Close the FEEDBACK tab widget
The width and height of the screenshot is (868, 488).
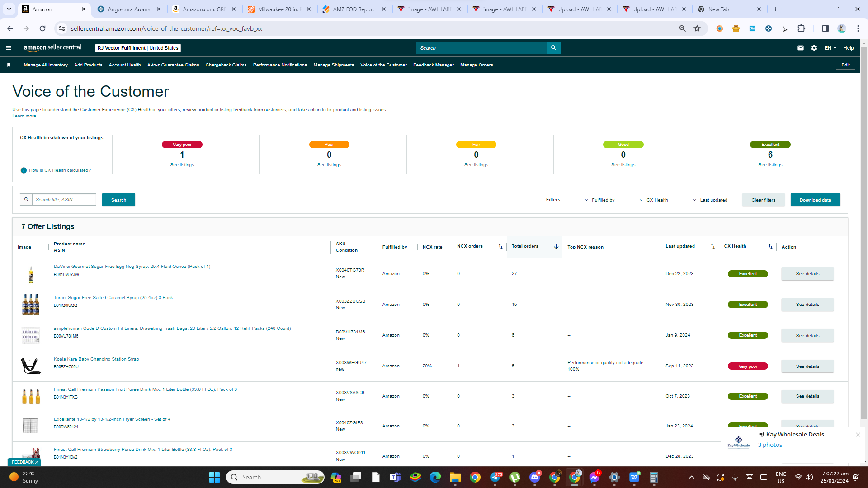tap(37, 462)
